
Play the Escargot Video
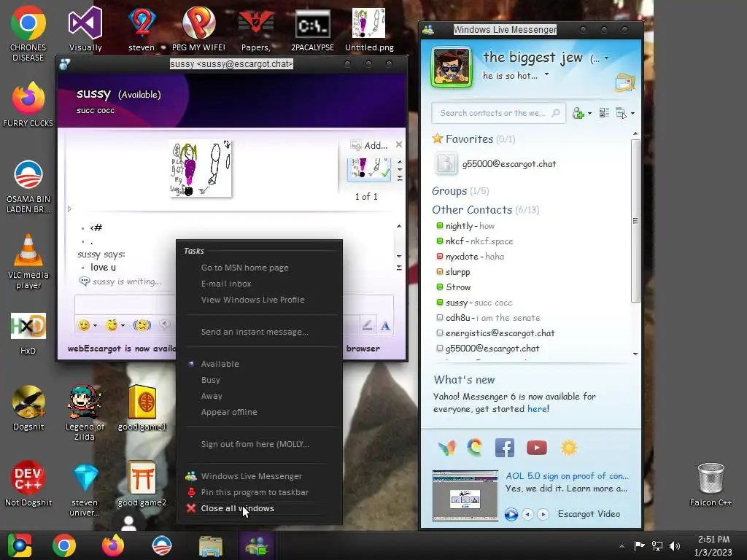click(511, 514)
